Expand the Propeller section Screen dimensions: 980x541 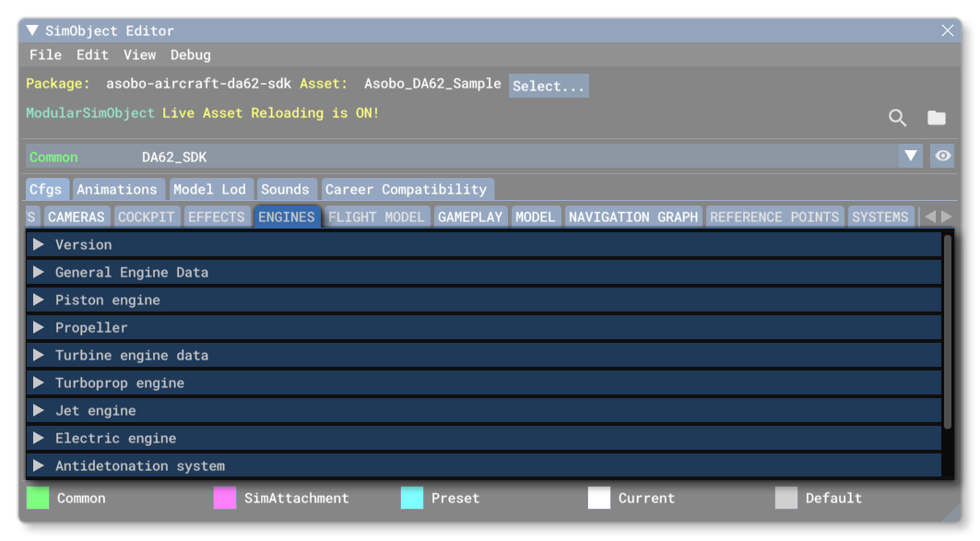(40, 327)
